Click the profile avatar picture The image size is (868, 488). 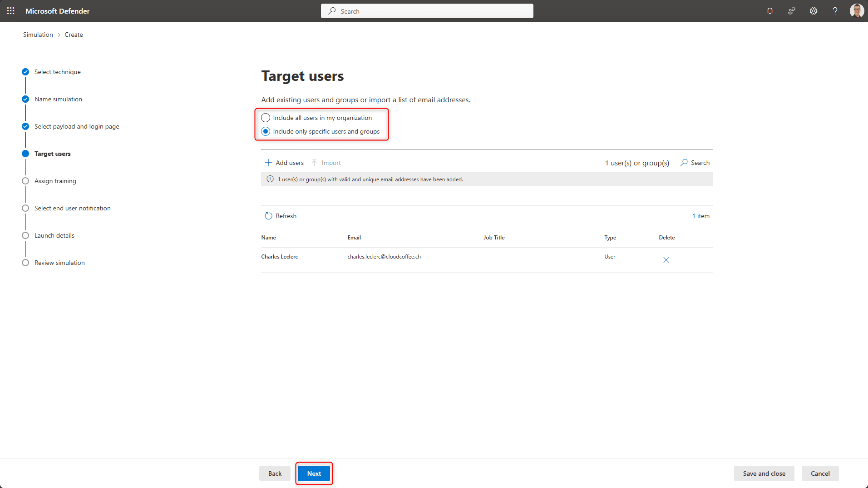[x=857, y=10]
